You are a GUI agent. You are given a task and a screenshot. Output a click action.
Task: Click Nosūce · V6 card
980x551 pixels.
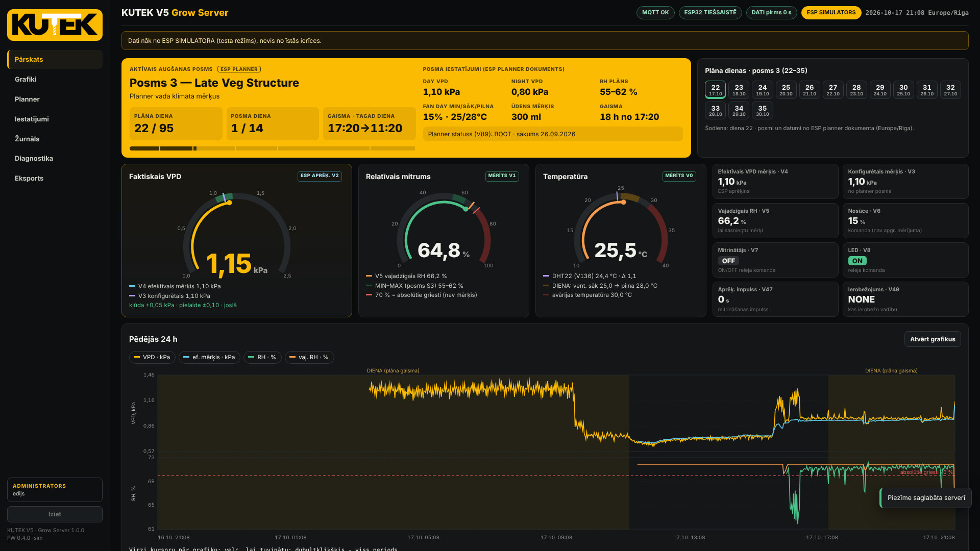tap(905, 220)
